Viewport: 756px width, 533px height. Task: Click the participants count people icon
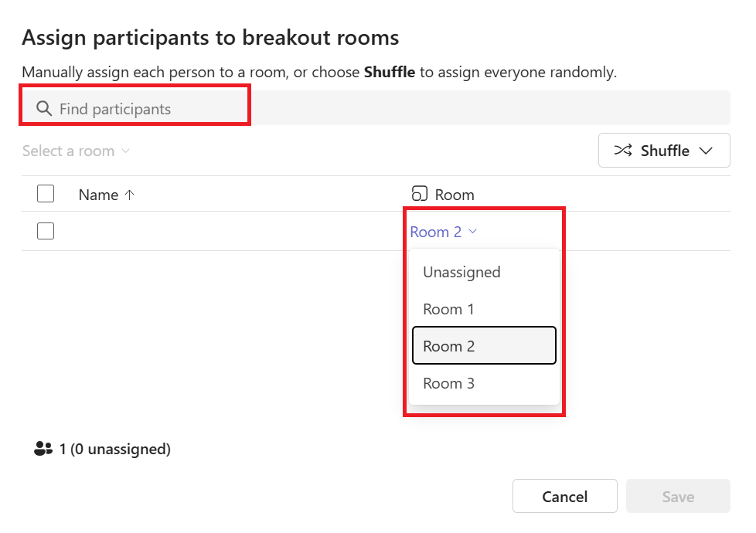[43, 449]
